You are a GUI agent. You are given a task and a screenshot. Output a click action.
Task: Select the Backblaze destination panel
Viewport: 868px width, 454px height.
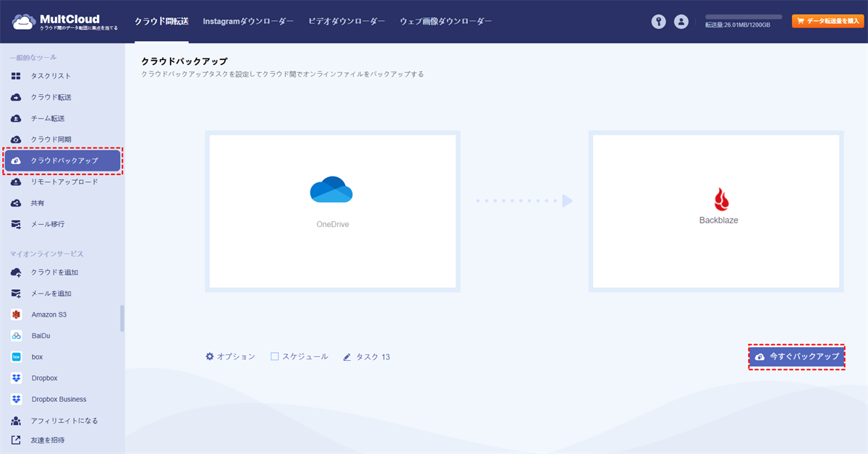pyautogui.click(x=716, y=211)
